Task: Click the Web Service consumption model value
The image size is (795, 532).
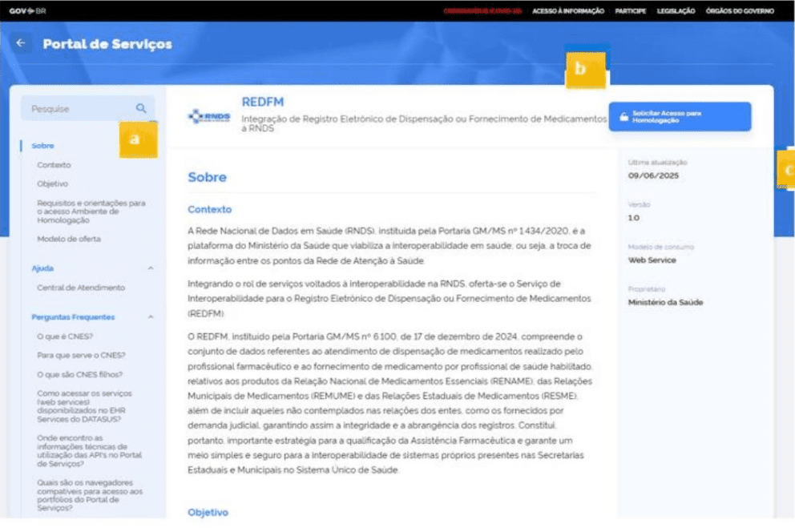Action: tap(652, 260)
